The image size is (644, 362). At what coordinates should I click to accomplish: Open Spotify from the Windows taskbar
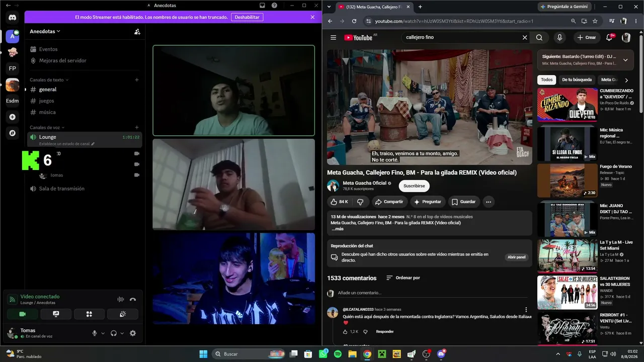pyautogui.click(x=338, y=354)
